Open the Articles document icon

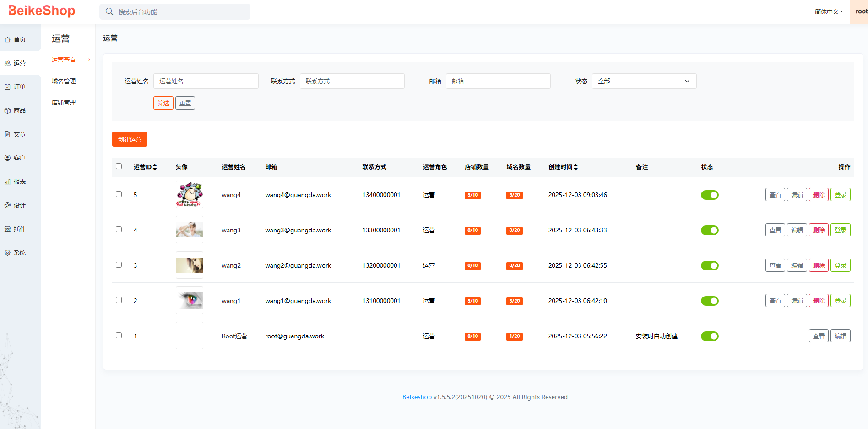click(x=7, y=134)
